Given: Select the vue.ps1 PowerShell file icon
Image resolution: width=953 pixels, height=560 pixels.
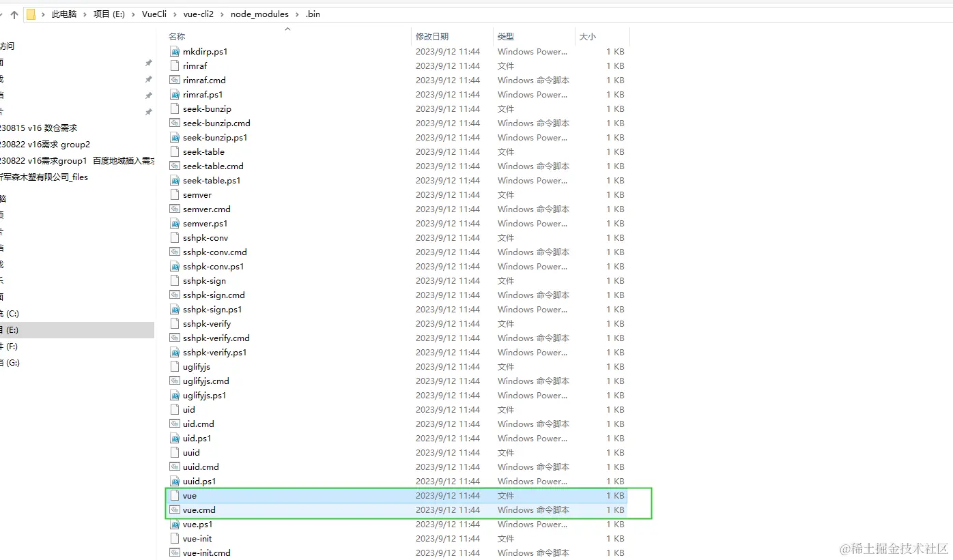Looking at the screenshot, I should click(175, 524).
